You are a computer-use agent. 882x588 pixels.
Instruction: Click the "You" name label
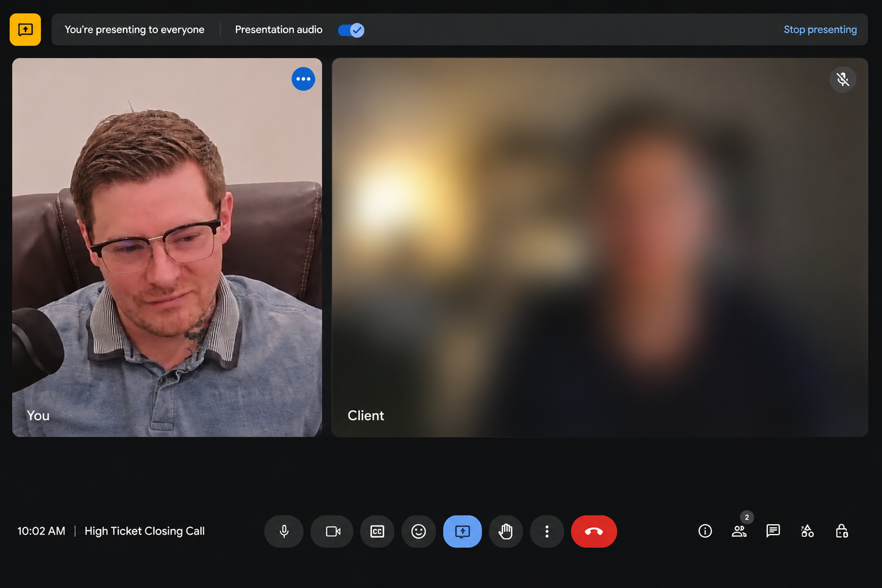click(x=38, y=415)
